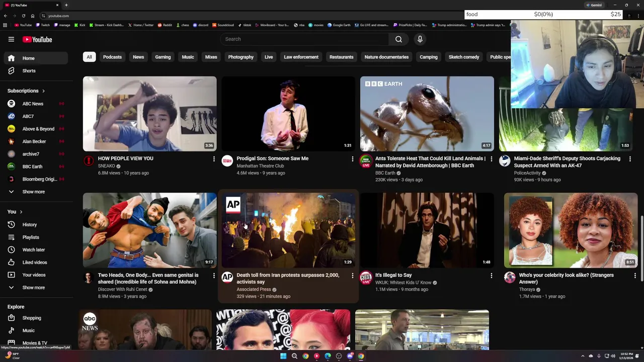Show more items under You section
Image resolution: width=644 pixels, height=362 pixels.
click(34, 288)
